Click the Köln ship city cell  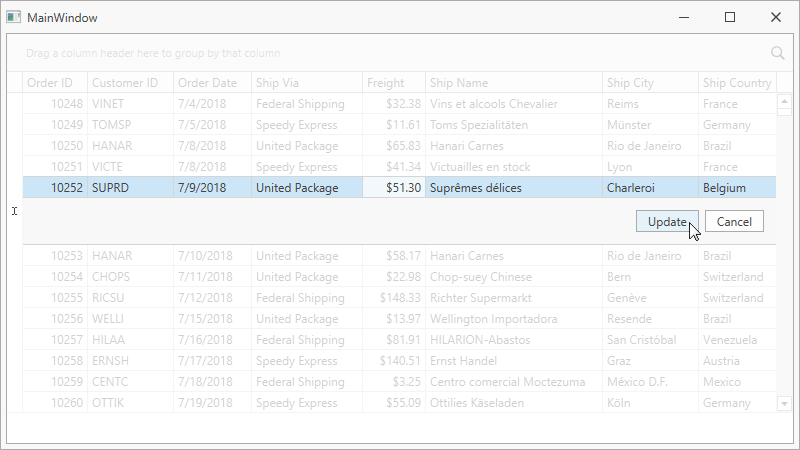click(x=651, y=403)
